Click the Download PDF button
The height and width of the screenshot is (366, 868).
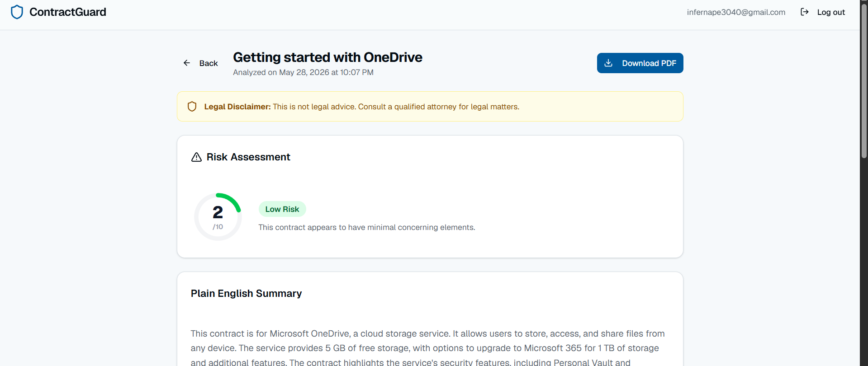pos(640,63)
